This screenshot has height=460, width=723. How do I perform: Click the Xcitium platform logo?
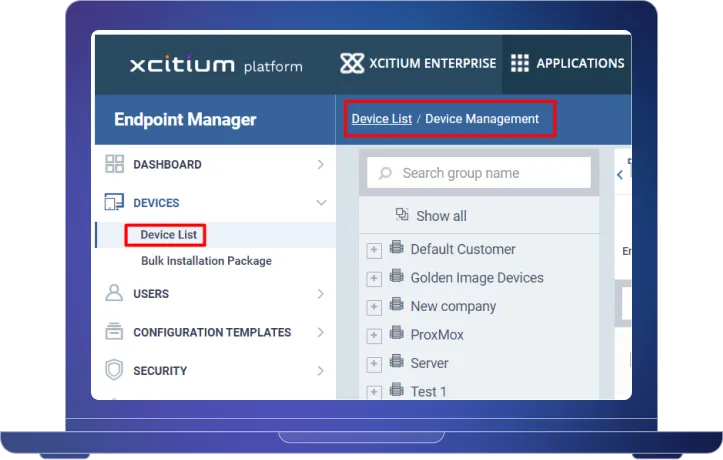coord(215,65)
